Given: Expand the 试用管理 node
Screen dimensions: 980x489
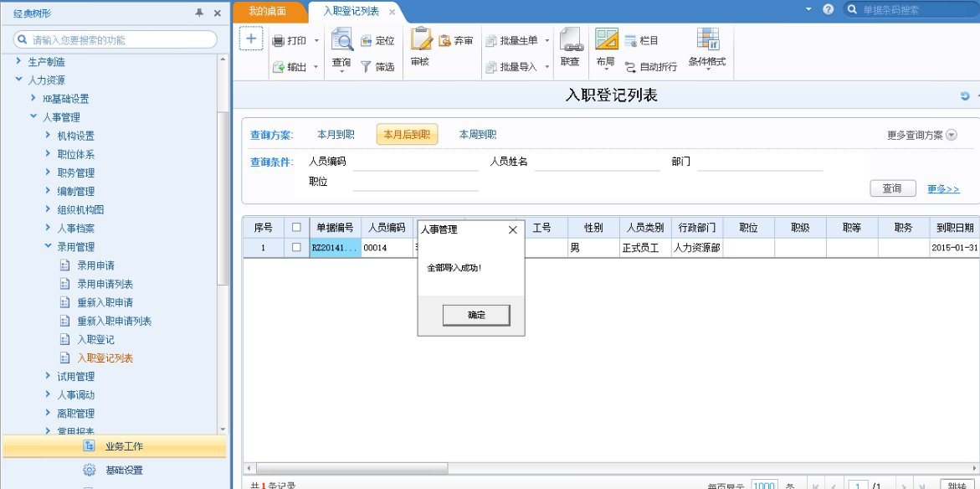Looking at the screenshot, I should pos(49,376).
